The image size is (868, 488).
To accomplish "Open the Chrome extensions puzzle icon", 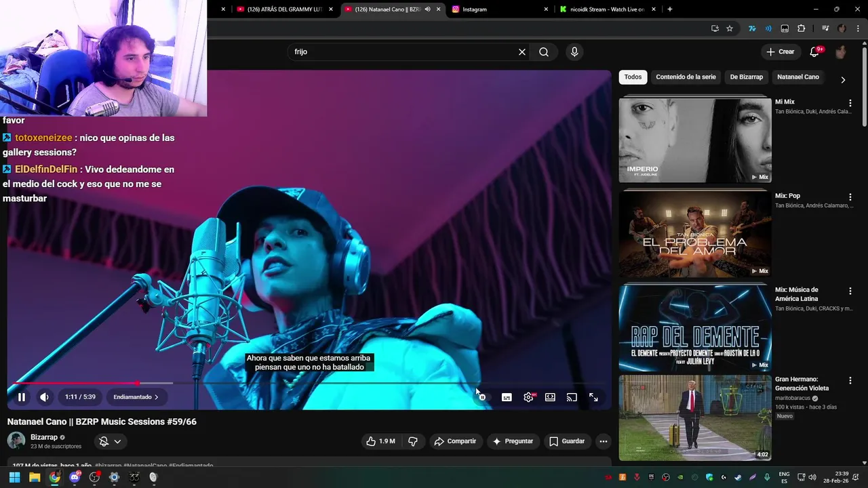I will [802, 28].
